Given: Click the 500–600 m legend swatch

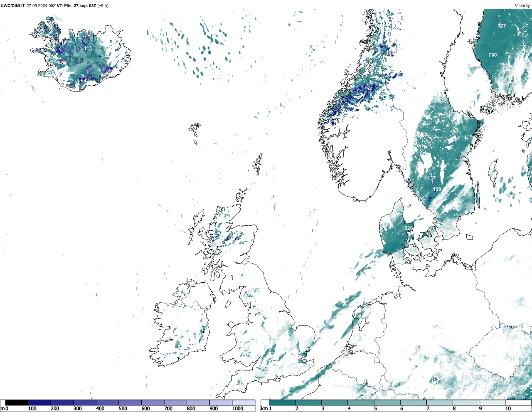Looking at the screenshot, I should (130, 402).
